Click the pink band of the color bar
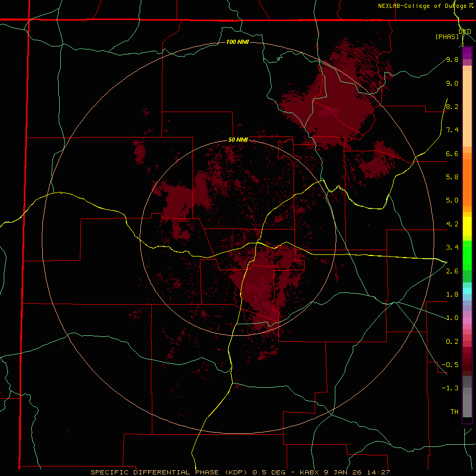Image resolution: width=476 pixels, height=476 pixels. pyautogui.click(x=467, y=321)
